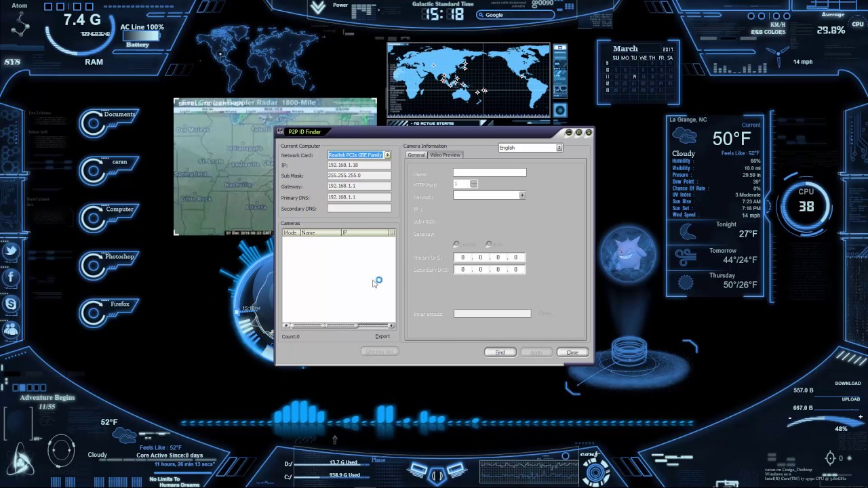Open the people contacts icon
Image resolution: width=868 pixels, height=488 pixels.
click(x=10, y=330)
